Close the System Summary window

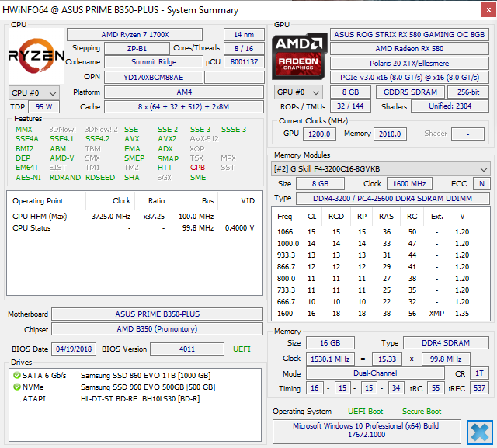click(488, 10)
